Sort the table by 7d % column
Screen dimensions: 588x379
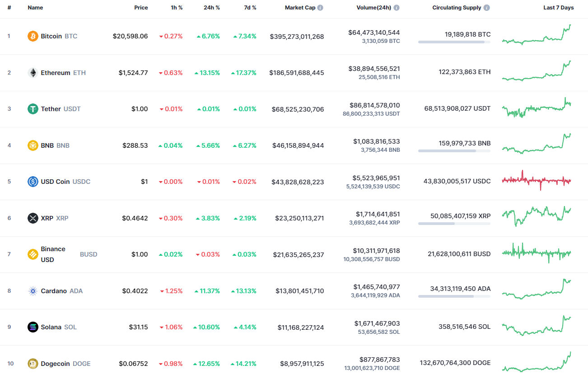(251, 7)
